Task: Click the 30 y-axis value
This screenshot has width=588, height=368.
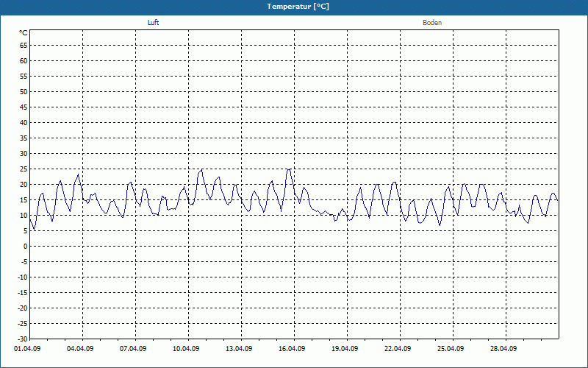Action: (x=24, y=153)
